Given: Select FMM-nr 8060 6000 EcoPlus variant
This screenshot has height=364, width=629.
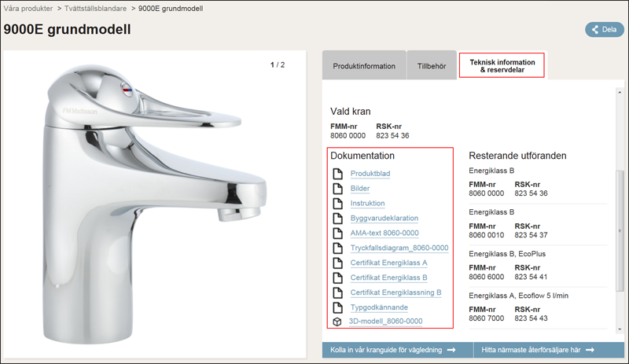Looking at the screenshot, I should [x=486, y=277].
